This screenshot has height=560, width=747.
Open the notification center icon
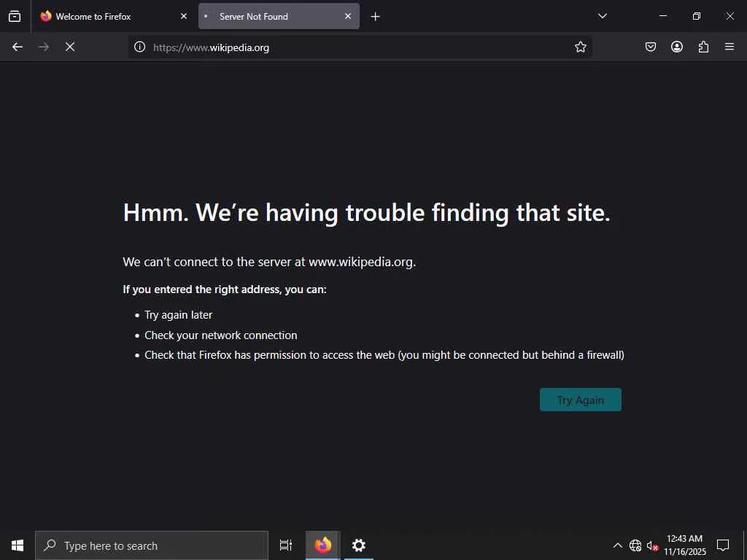pyautogui.click(x=723, y=545)
